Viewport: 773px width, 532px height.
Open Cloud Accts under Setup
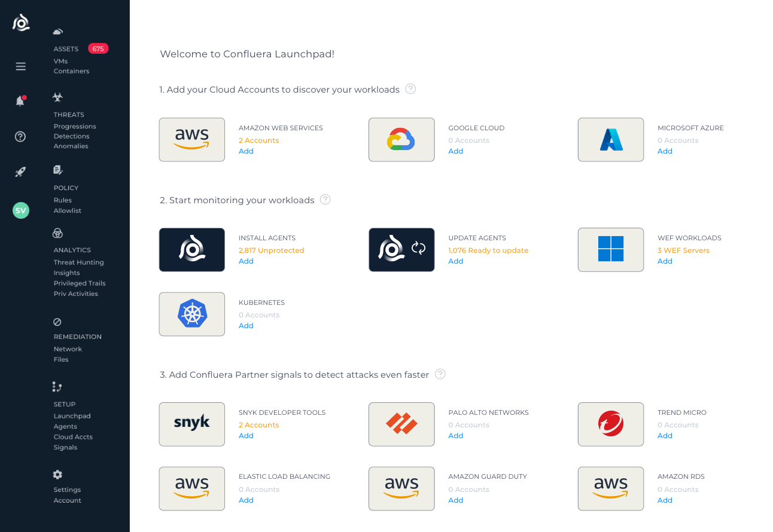(73, 437)
